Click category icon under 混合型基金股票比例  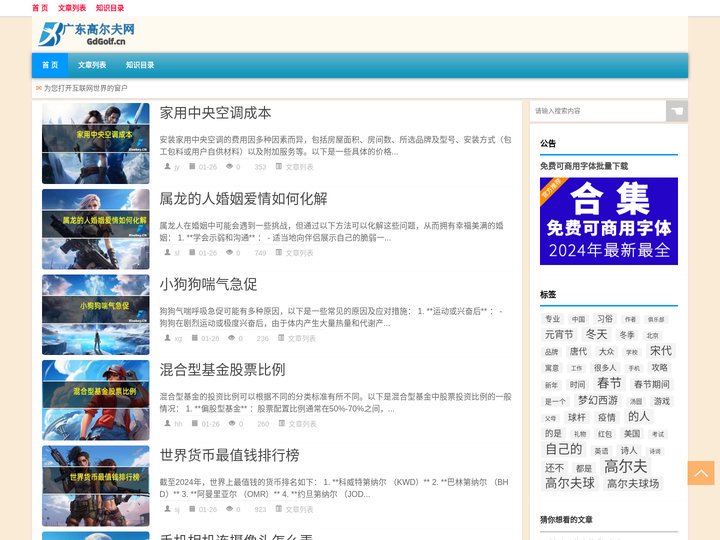[x=281, y=423]
